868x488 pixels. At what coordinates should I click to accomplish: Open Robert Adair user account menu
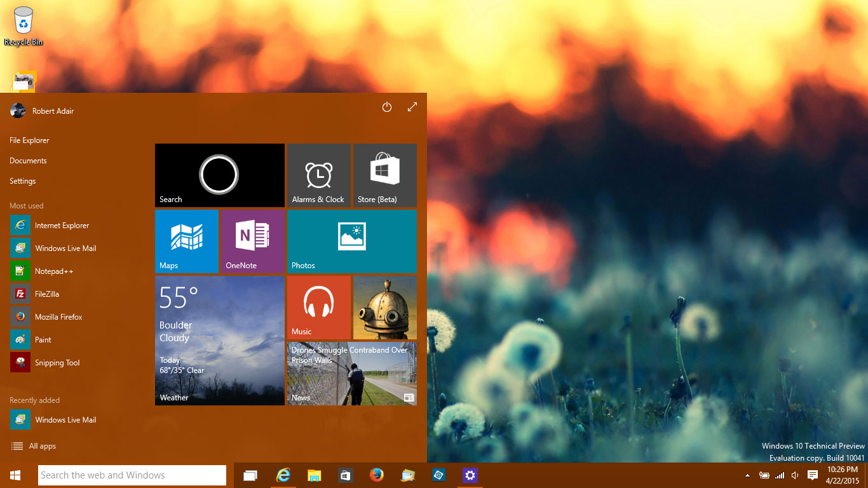point(42,111)
